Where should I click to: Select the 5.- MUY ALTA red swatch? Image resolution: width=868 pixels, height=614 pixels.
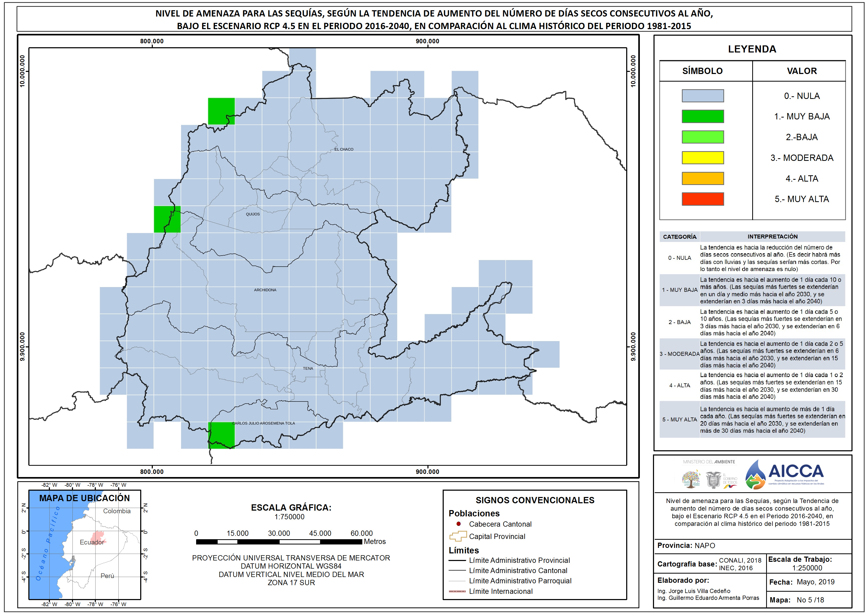[x=703, y=199]
